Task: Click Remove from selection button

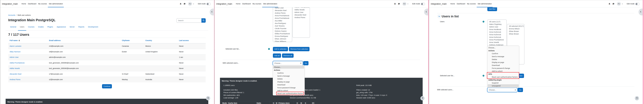Action: point(299,49)
